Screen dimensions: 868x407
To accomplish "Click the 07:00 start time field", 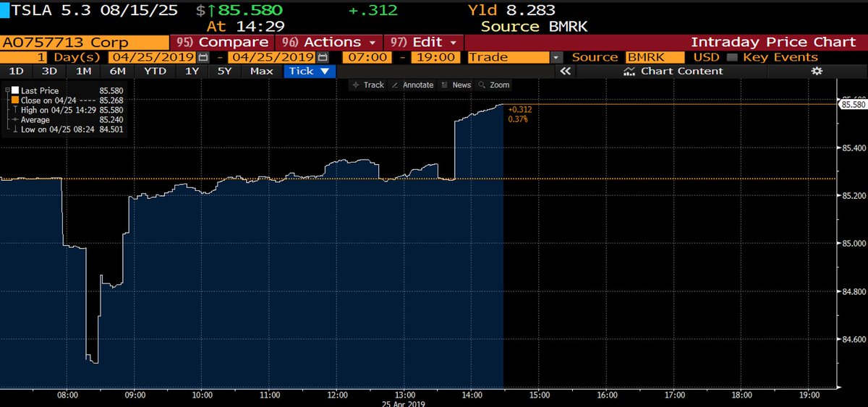I will click(x=369, y=57).
